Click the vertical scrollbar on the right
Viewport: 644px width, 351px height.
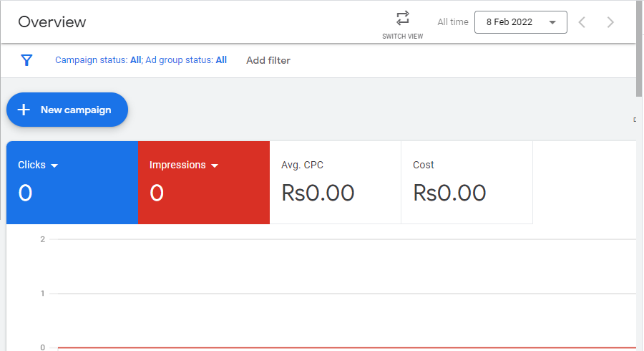[639, 50]
